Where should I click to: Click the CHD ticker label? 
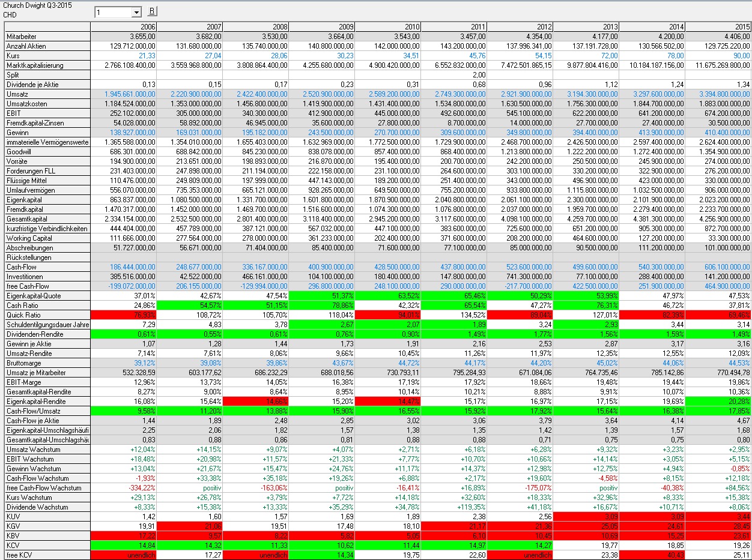(9, 14)
